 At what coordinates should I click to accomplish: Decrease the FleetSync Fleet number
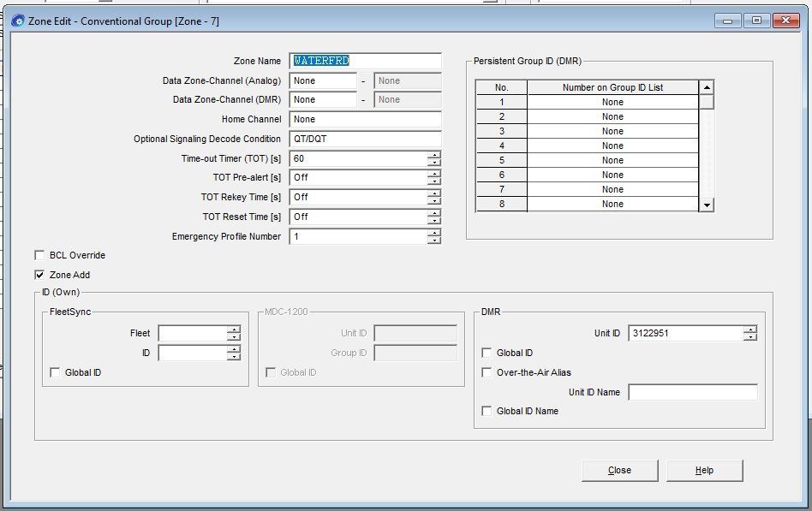(234, 337)
